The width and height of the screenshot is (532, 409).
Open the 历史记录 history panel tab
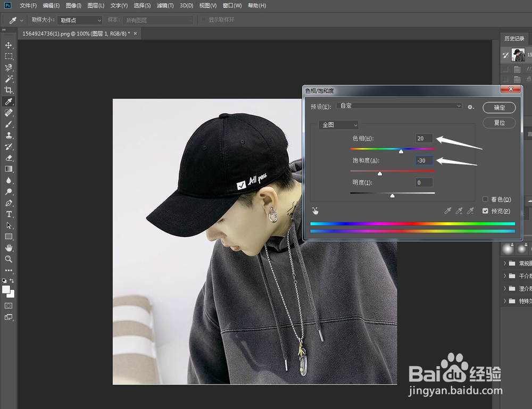coord(514,38)
